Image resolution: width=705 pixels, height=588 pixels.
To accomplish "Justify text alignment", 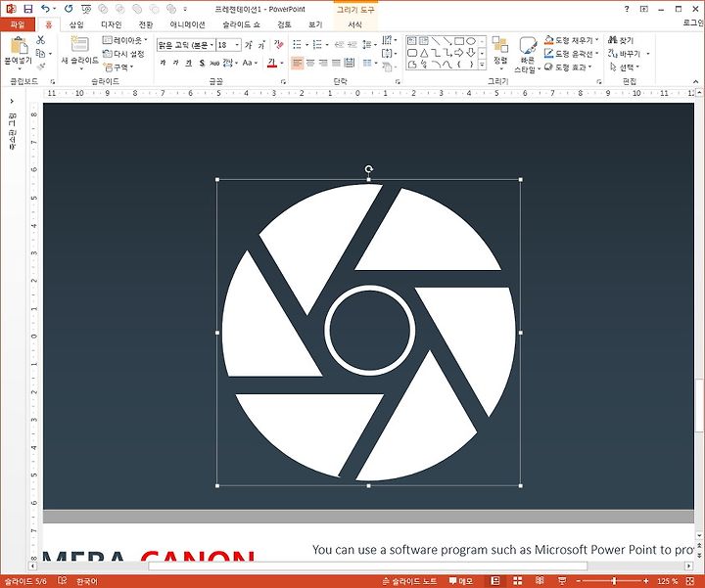I will [336, 63].
